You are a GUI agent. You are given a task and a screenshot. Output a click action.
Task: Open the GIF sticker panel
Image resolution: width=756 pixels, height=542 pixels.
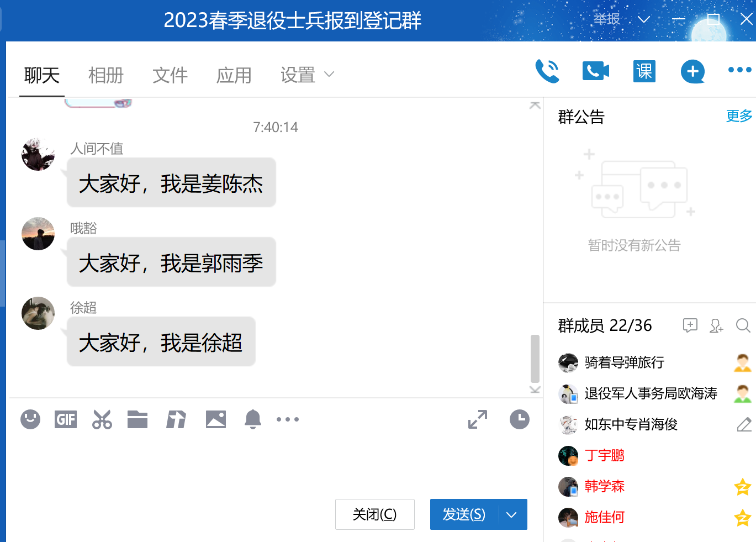(66, 419)
